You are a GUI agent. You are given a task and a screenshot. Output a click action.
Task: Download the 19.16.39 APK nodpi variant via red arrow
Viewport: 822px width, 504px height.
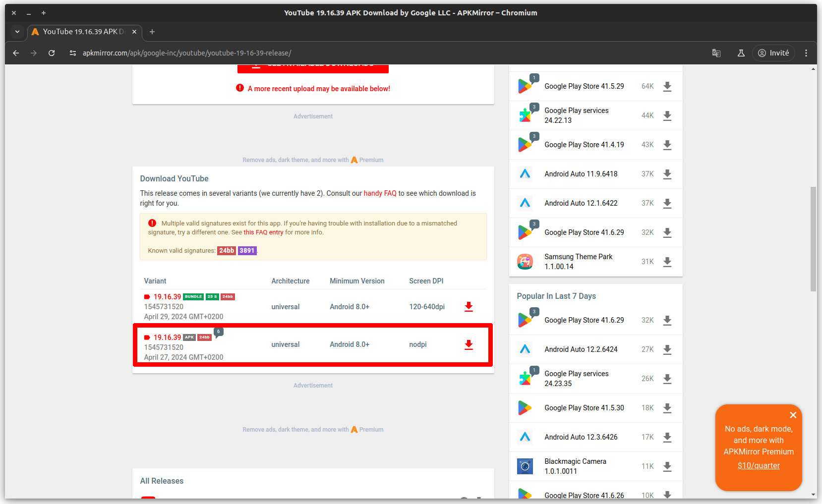click(x=469, y=344)
